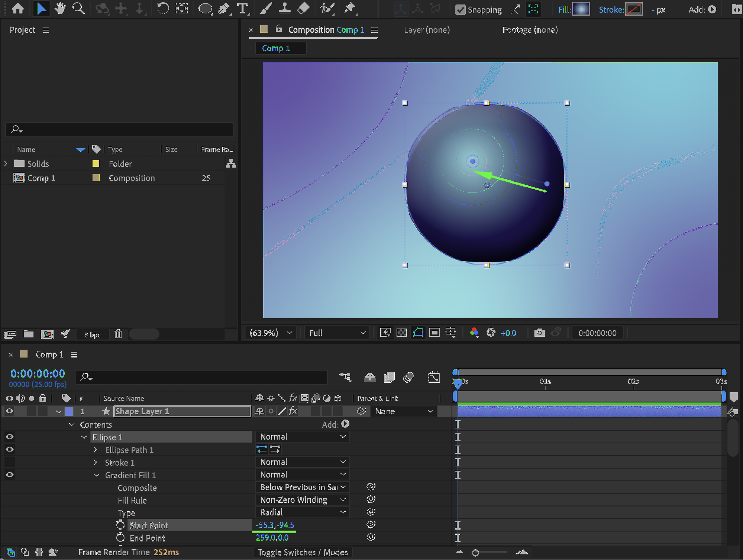Toggle Start Point stopwatch keyframe
Screen dimensions: 743x560
coord(120,525)
